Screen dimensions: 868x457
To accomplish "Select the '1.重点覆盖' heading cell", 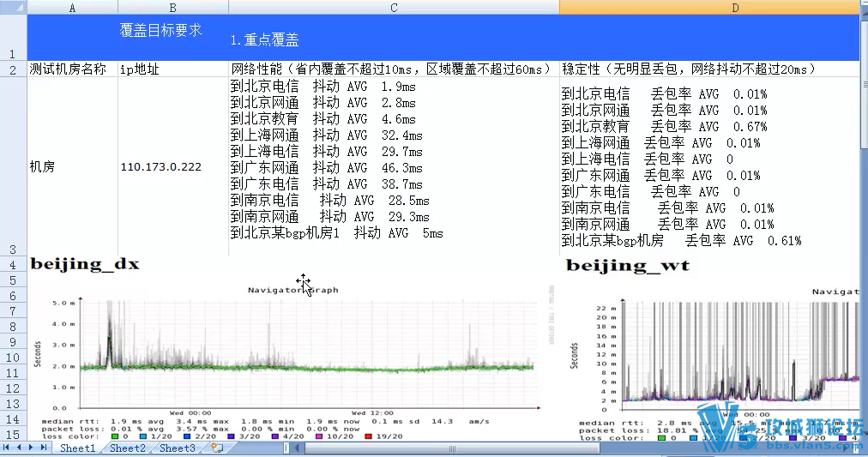I will point(394,38).
